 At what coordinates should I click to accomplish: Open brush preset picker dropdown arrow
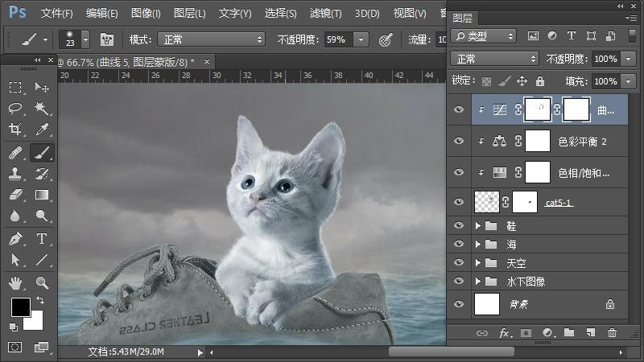coord(85,39)
